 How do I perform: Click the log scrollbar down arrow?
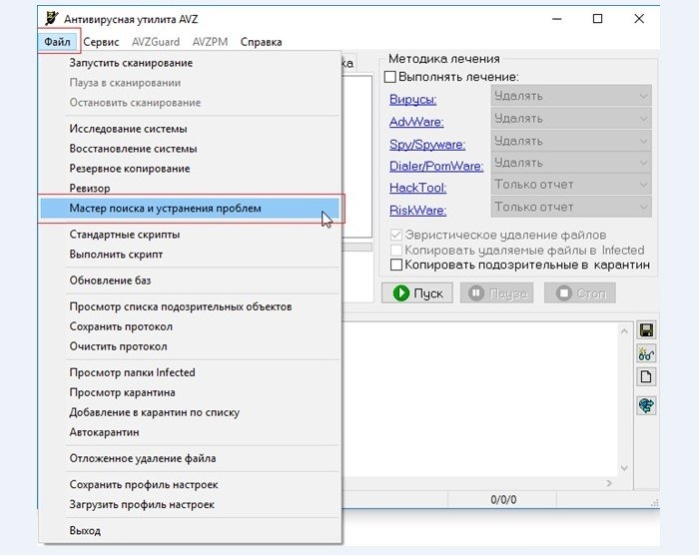pos(624,468)
